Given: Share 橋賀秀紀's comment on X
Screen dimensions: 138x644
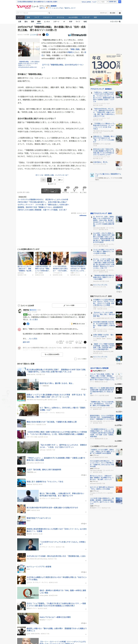Looking at the screenshot, I should pyautogui.click(x=25, y=324).
